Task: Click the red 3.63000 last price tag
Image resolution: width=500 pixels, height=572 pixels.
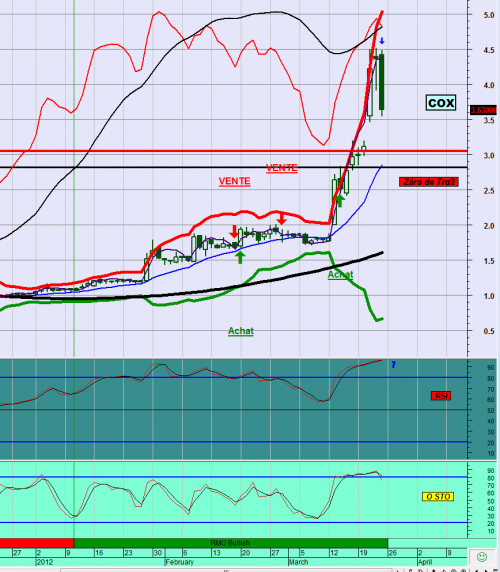Action: (x=484, y=110)
